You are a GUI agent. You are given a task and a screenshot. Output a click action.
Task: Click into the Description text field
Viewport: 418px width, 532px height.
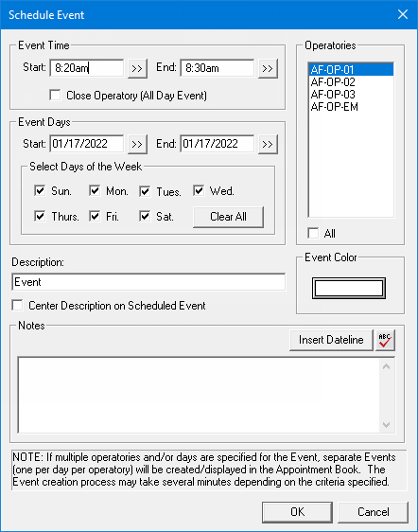coord(148,282)
